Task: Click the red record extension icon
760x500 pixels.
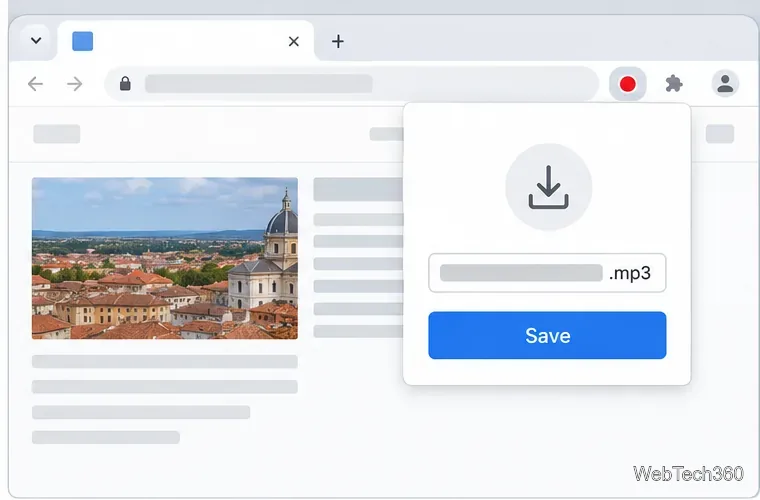Action: click(628, 84)
